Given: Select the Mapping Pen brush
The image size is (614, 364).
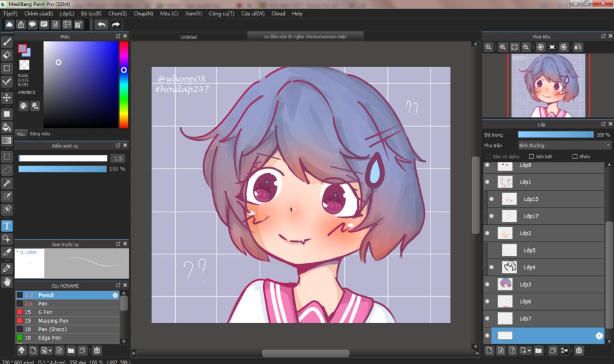Looking at the screenshot, I should (67, 320).
